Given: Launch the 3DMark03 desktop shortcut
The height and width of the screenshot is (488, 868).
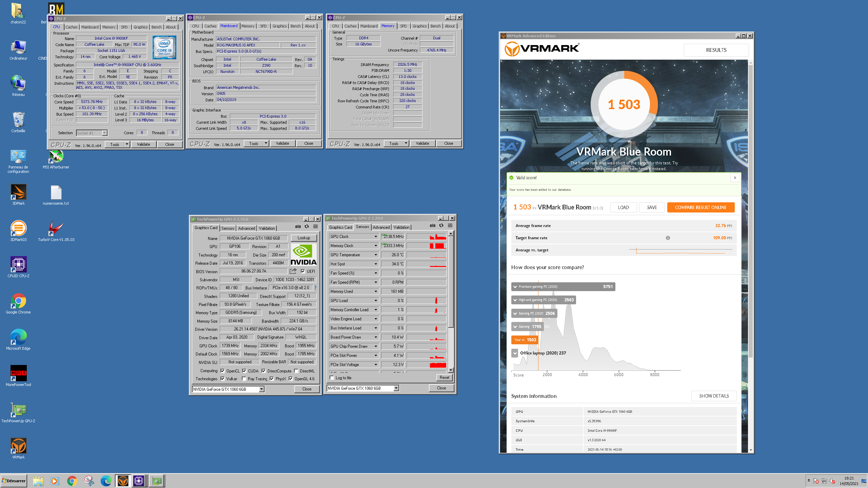Looking at the screenshot, I should tap(18, 231).
